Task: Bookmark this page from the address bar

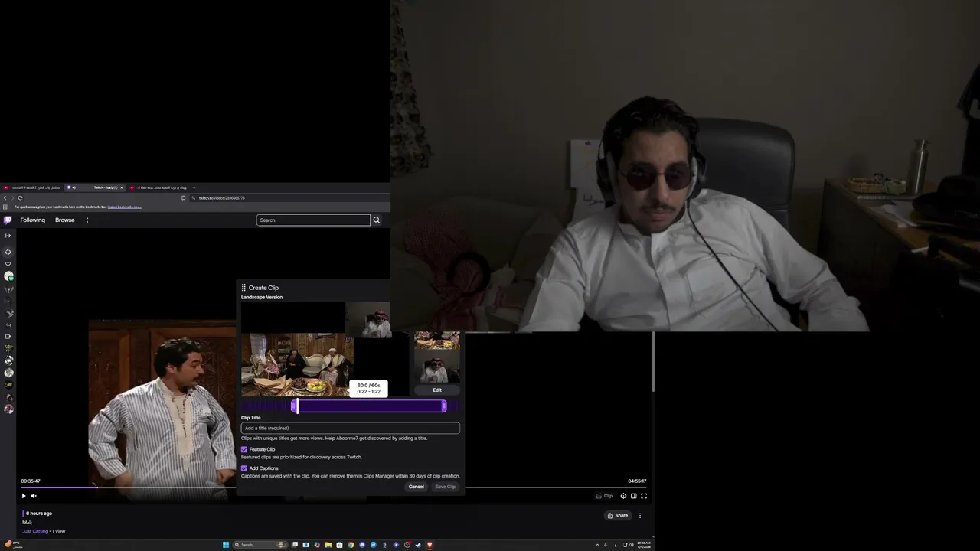Action: 184,198
